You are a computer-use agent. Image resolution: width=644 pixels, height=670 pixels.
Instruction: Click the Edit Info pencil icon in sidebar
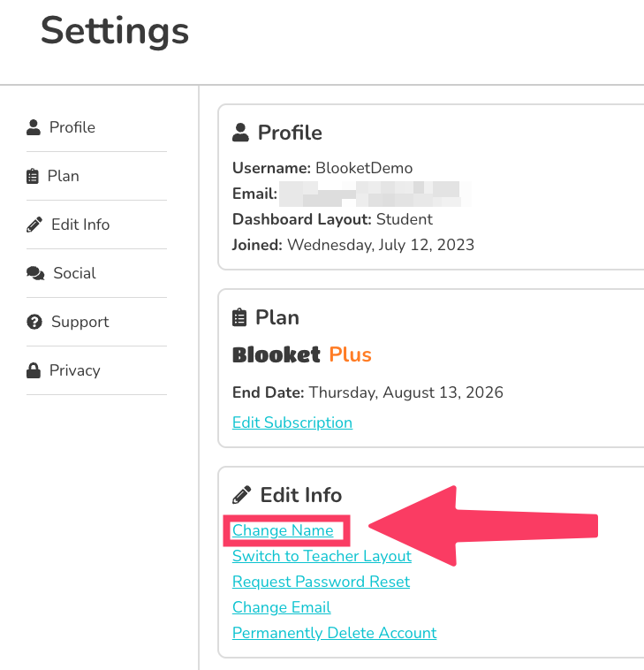[x=34, y=225]
